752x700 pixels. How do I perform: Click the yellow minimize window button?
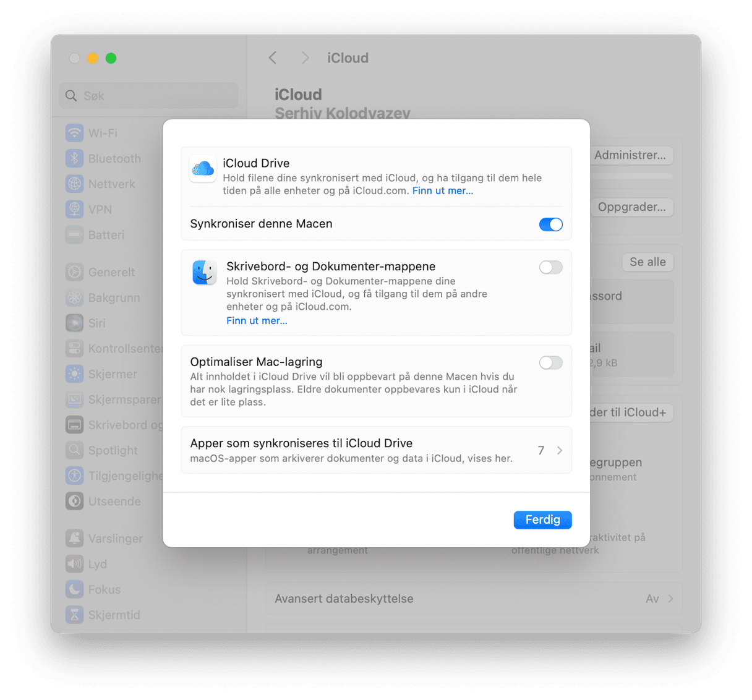pyautogui.click(x=93, y=58)
